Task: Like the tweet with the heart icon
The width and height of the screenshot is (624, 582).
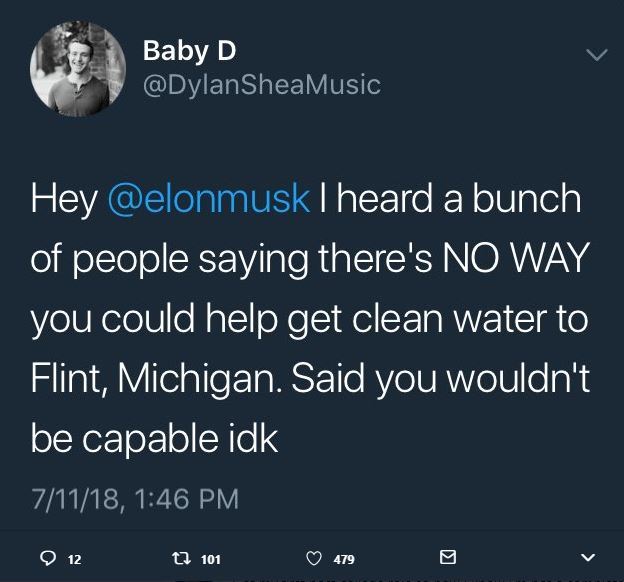Action: [313, 558]
